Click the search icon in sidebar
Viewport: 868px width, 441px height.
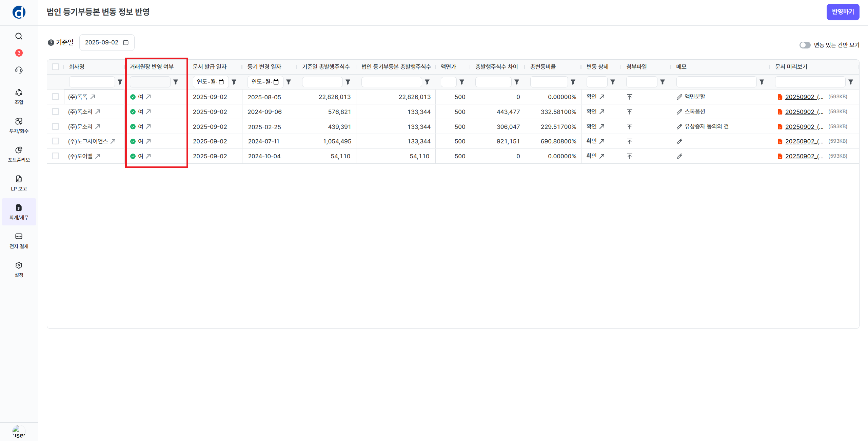(x=19, y=36)
